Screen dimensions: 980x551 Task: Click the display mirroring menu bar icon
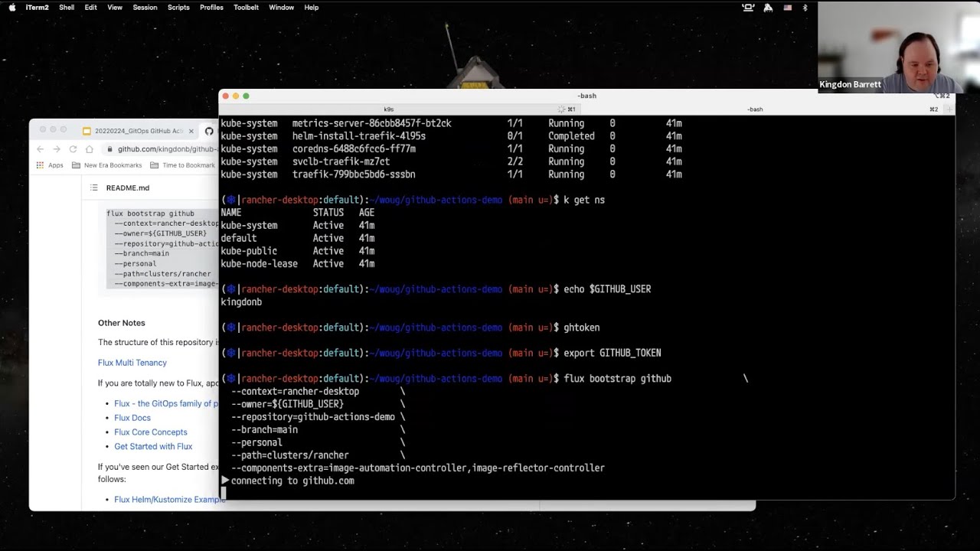click(748, 7)
